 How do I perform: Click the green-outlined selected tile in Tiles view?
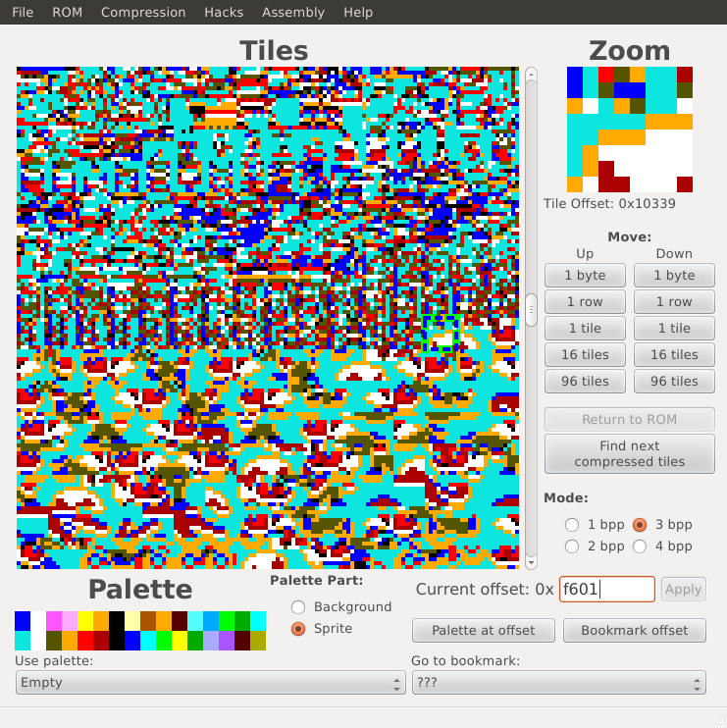click(x=441, y=334)
